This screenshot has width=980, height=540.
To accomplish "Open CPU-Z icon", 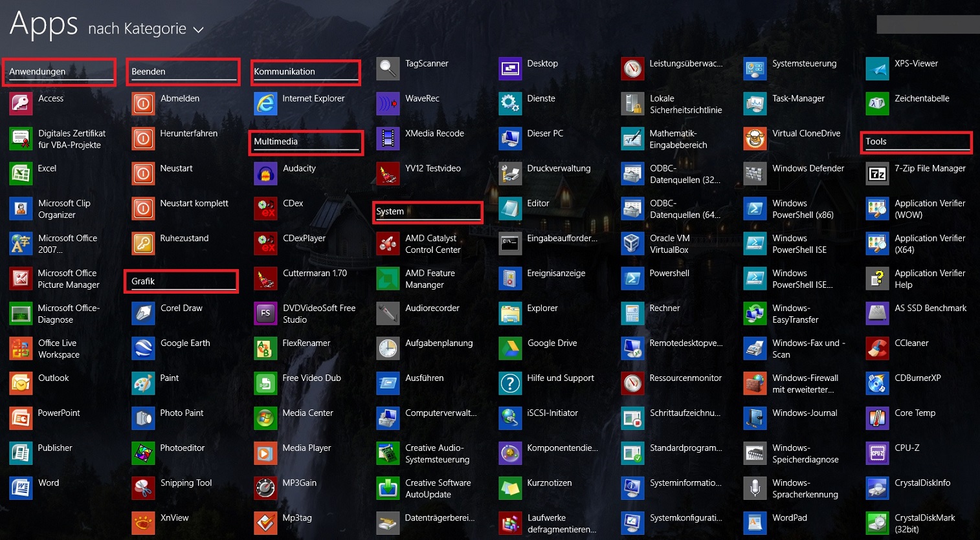I will (877, 453).
